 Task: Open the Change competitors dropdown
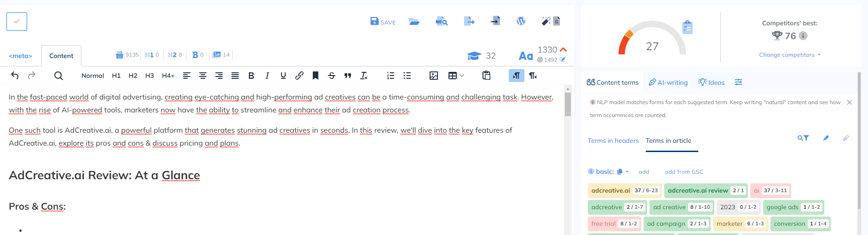coord(790,55)
